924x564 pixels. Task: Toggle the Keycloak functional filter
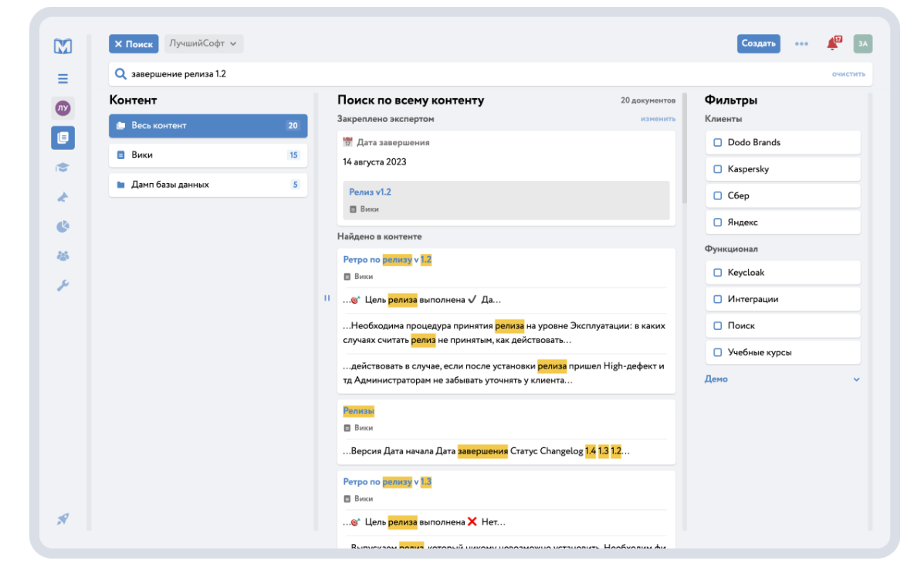[718, 273]
